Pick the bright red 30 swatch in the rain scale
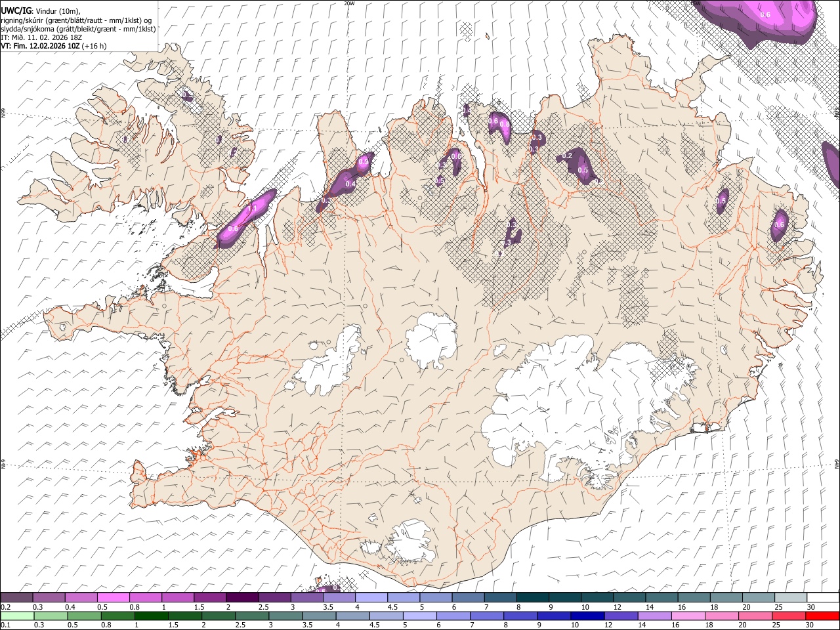 point(822,616)
